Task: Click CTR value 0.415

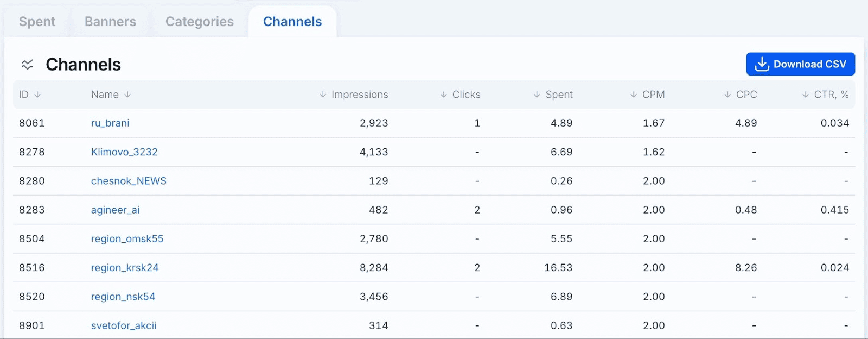Action: tap(835, 210)
